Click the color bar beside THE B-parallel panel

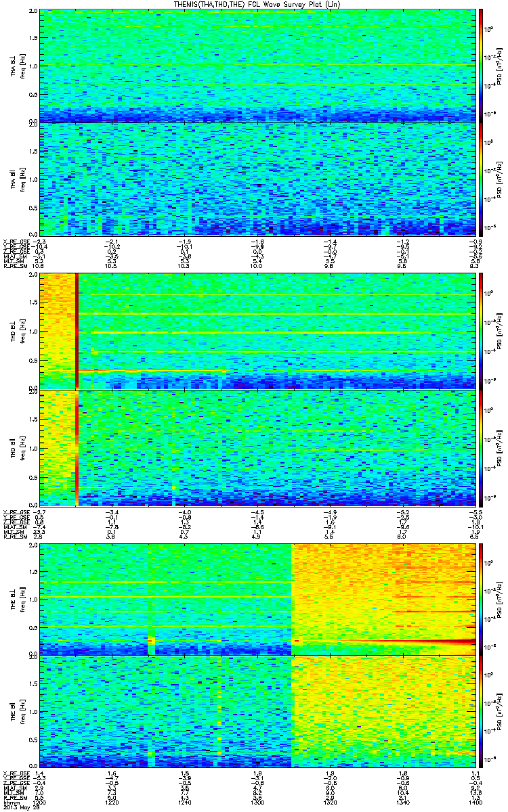coord(481,712)
